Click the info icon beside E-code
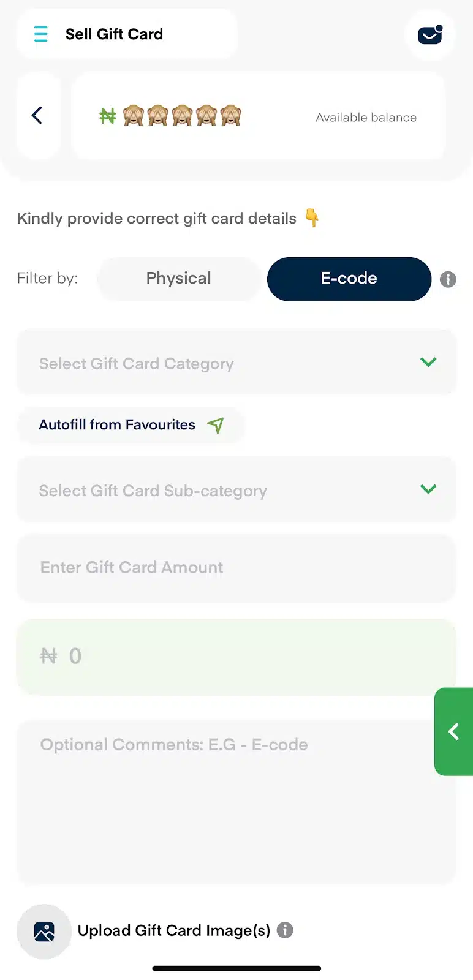The width and height of the screenshot is (473, 980). 448,279
